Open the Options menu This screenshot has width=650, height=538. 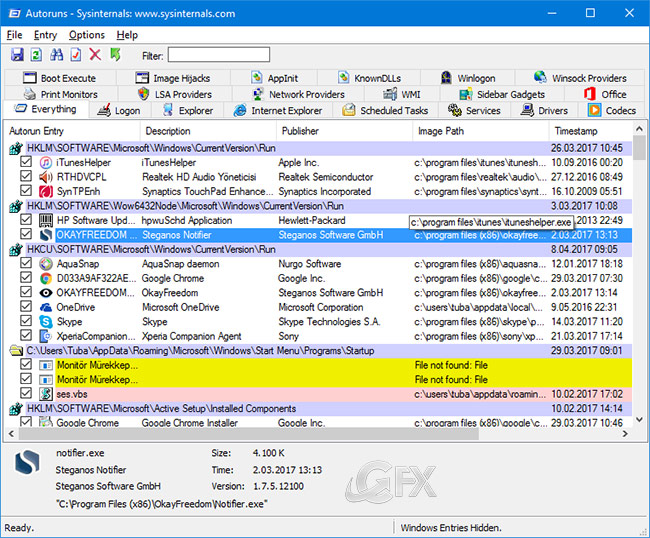(87, 35)
